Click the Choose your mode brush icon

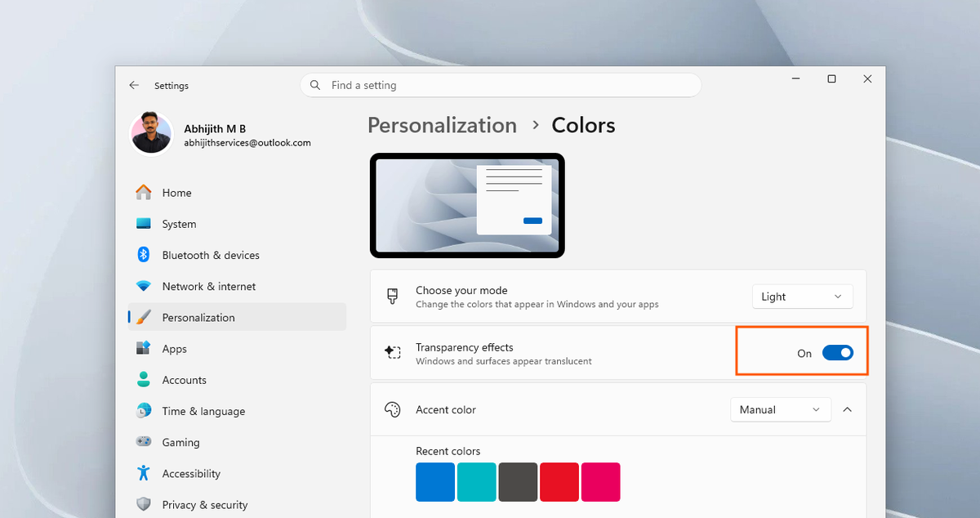(393, 297)
